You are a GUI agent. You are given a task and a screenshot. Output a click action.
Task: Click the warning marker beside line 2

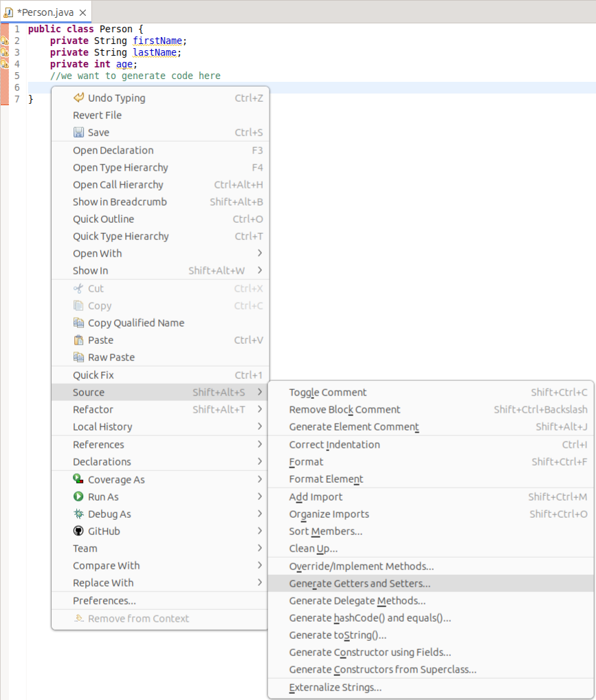coord(5,41)
